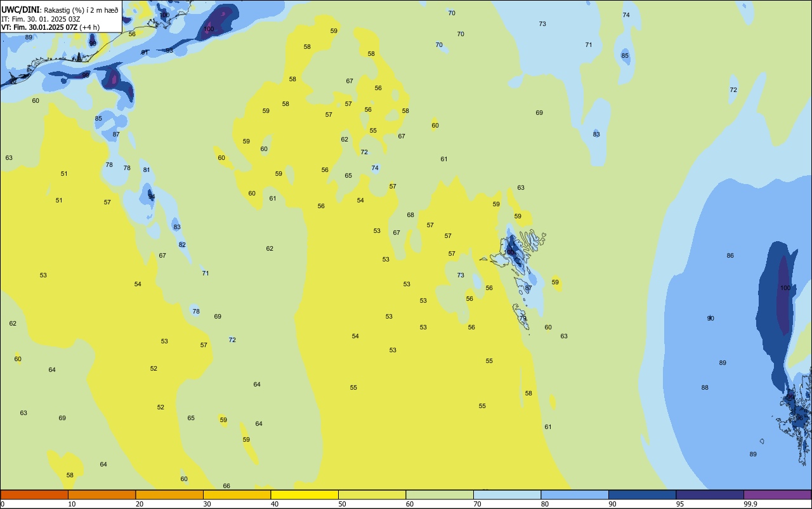Select the golden 30–40 legend swatch
This screenshot has height=509, width=812.
(x=237, y=494)
